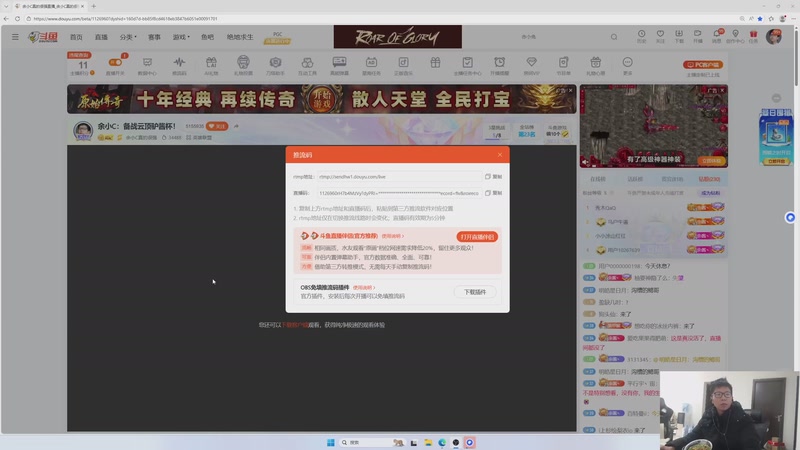Click the Roar of Glory banner
The height and width of the screenshot is (450, 800).
(x=397, y=37)
